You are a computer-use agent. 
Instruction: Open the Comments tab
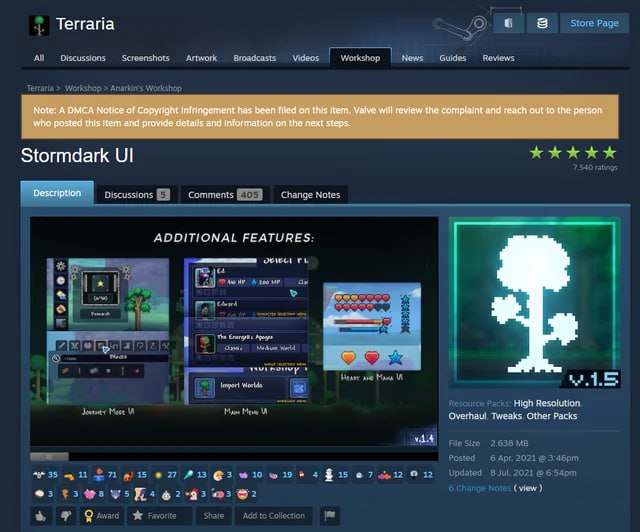[x=224, y=194]
